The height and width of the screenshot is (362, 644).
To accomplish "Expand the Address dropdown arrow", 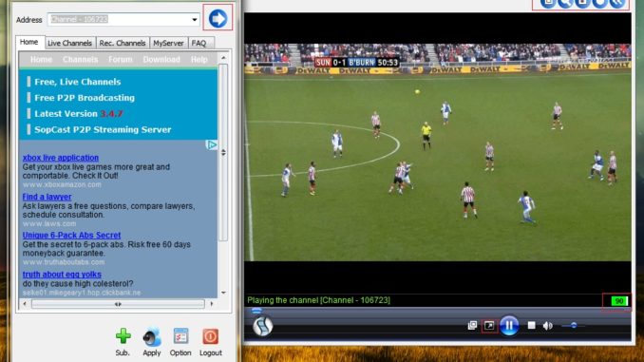I will (195, 20).
